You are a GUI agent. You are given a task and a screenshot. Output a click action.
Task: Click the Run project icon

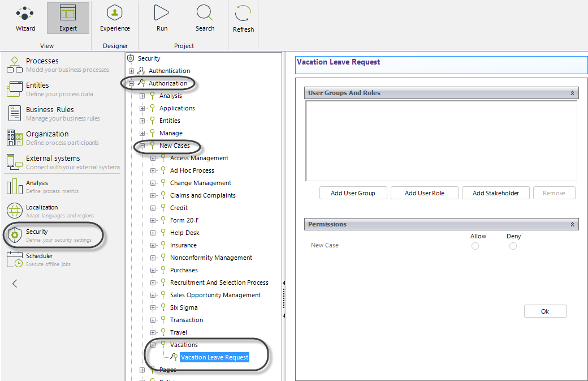point(162,18)
